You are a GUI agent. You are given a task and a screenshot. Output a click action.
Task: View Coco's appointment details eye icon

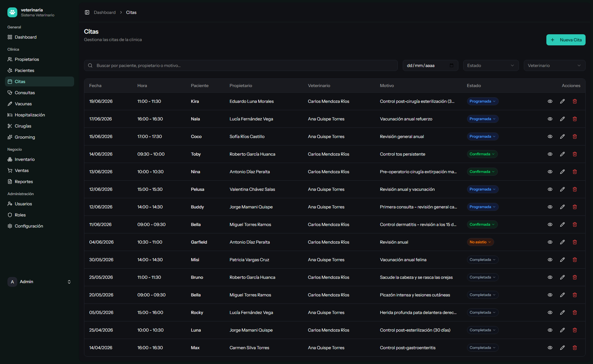click(x=550, y=136)
